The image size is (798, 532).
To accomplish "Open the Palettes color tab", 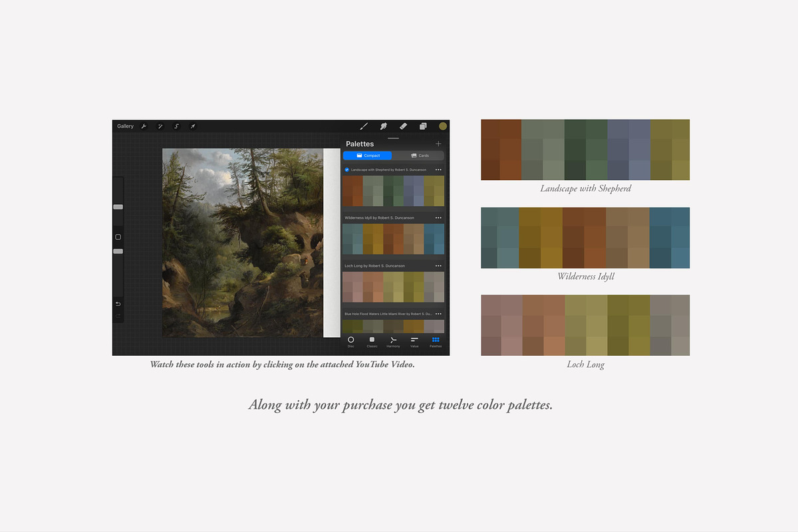I will pos(436,342).
